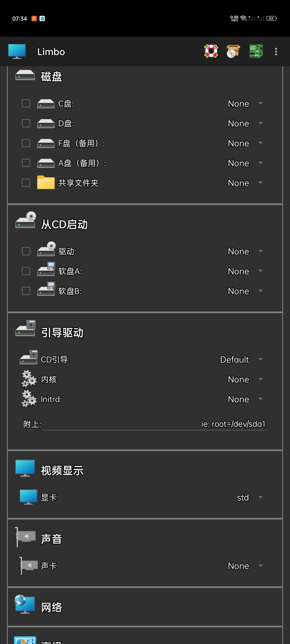Tap the green circuit board icon
Viewport: 290px width, 644px height.
coord(256,51)
